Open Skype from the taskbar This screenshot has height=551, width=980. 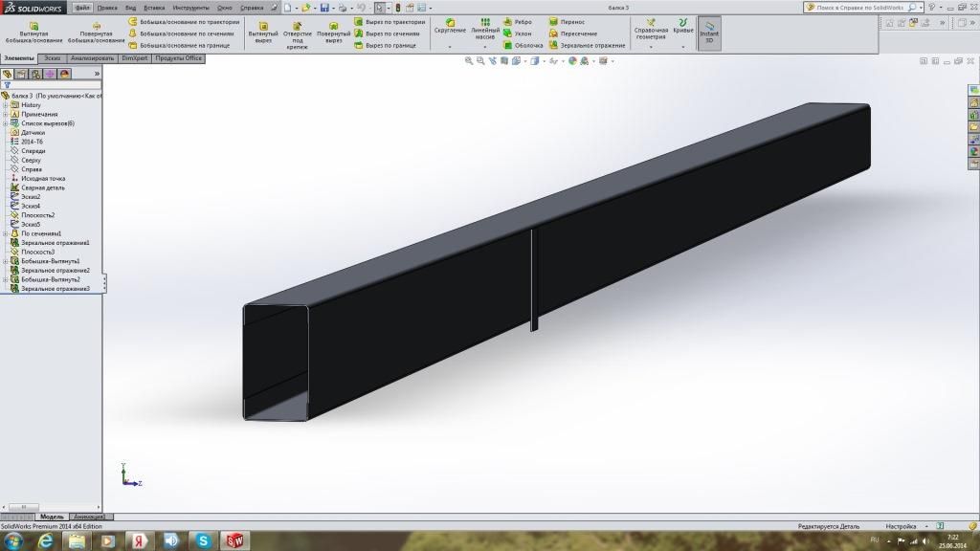203,540
